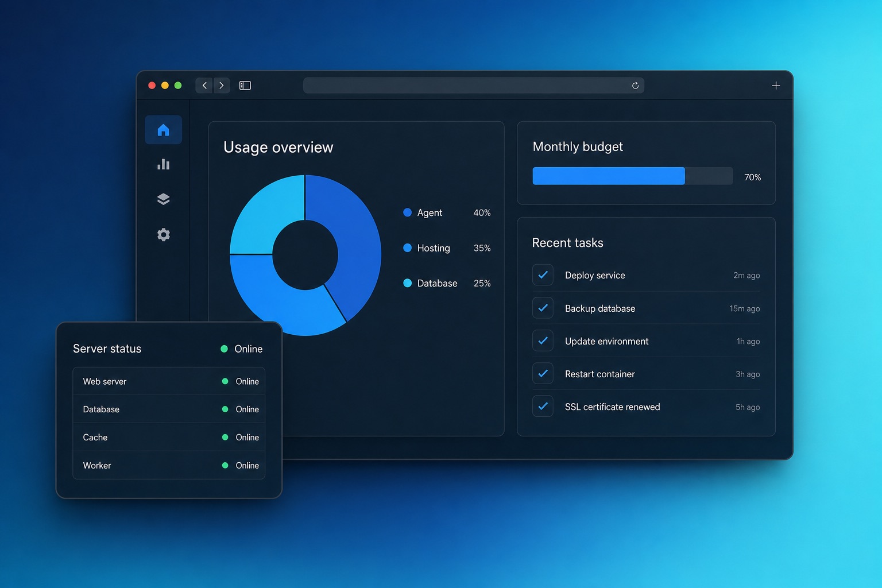Screen dimensions: 882x588
Task: Go forward with the right chevron
Action: 222,86
